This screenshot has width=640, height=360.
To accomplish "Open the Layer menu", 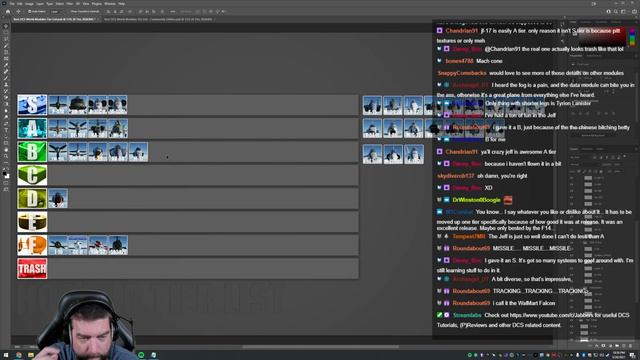I will [x=40, y=4].
